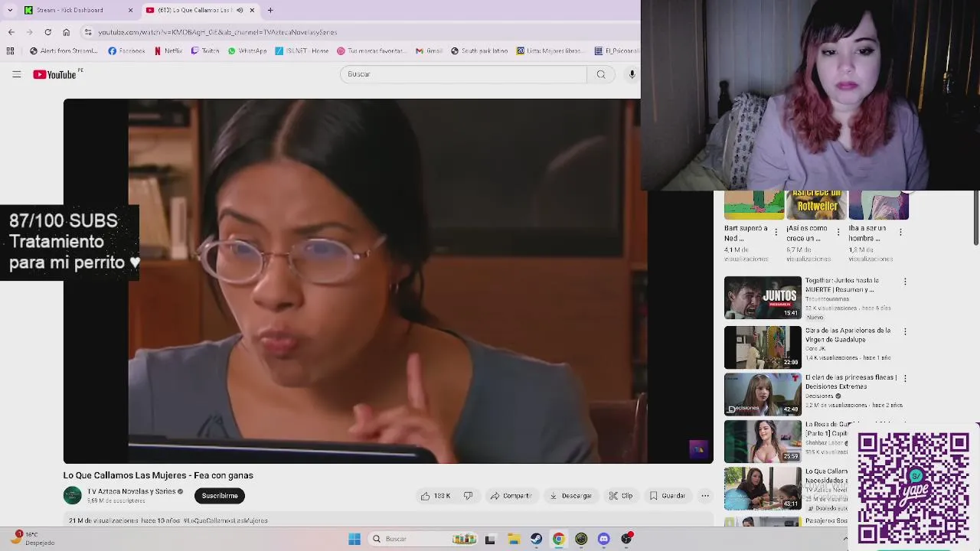Open the ISILNET Home bookmark
980x551 pixels.
point(302,51)
